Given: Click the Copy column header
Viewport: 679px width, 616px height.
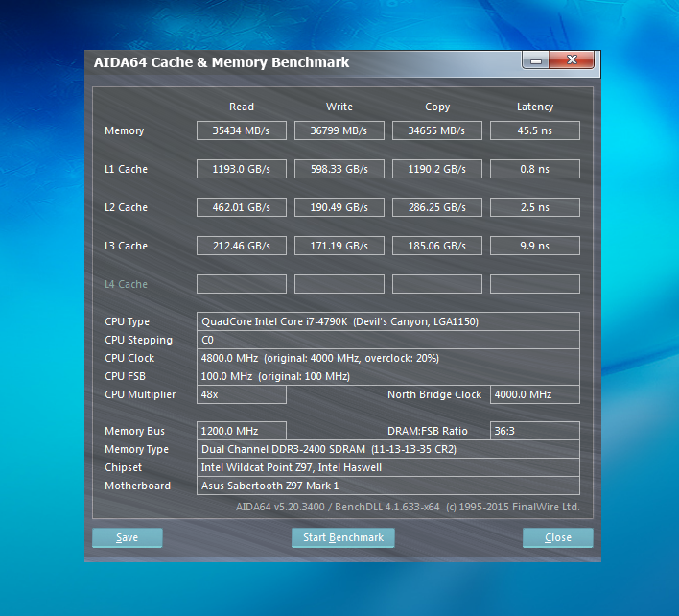Looking at the screenshot, I should tap(437, 107).
